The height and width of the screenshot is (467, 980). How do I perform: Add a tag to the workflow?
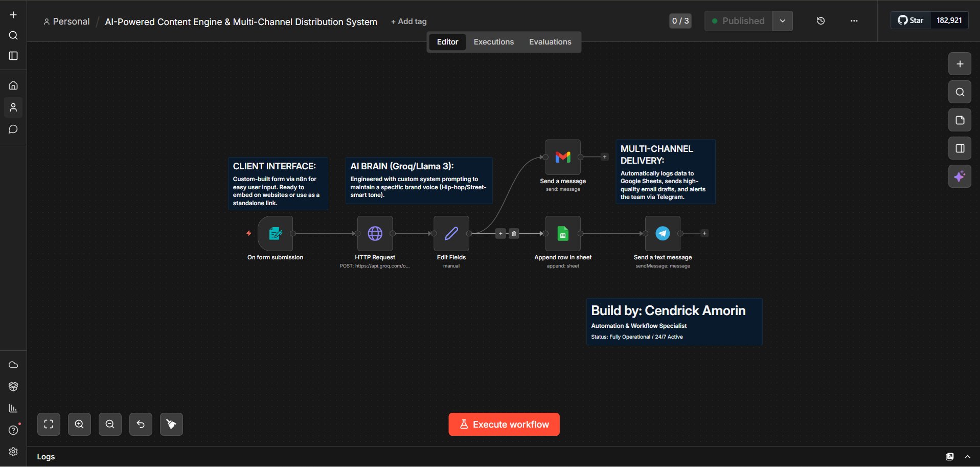point(408,21)
